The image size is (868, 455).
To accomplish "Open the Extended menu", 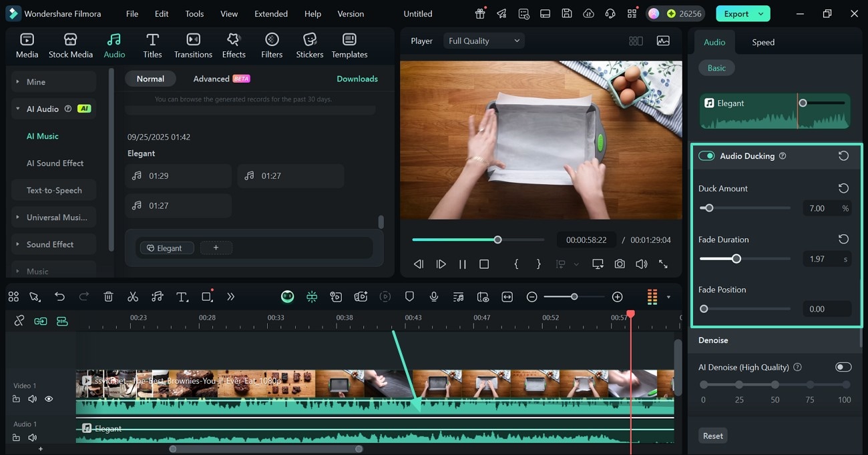I will point(271,13).
